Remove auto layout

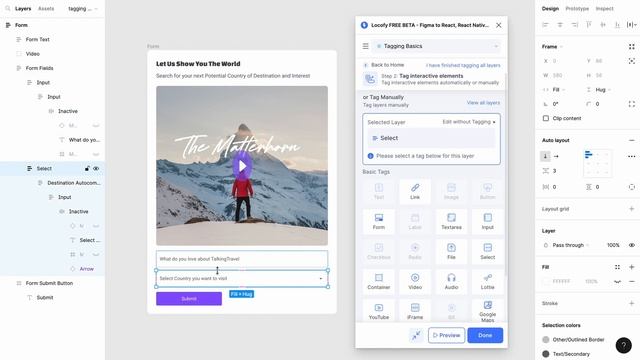[x=631, y=140]
